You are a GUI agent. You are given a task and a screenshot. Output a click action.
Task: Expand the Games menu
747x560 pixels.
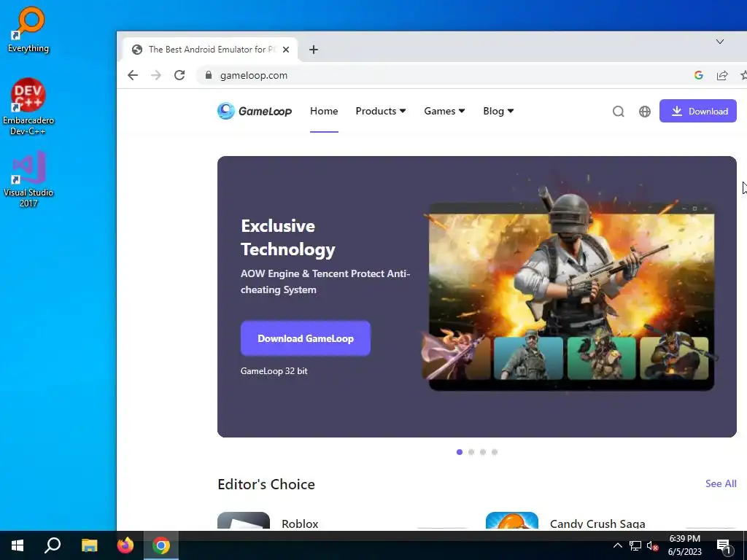[444, 111]
